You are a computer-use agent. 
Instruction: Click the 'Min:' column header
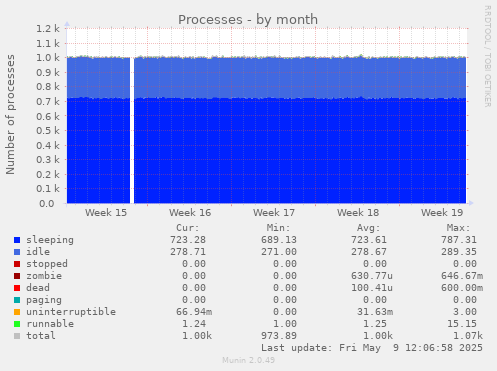[x=278, y=228]
